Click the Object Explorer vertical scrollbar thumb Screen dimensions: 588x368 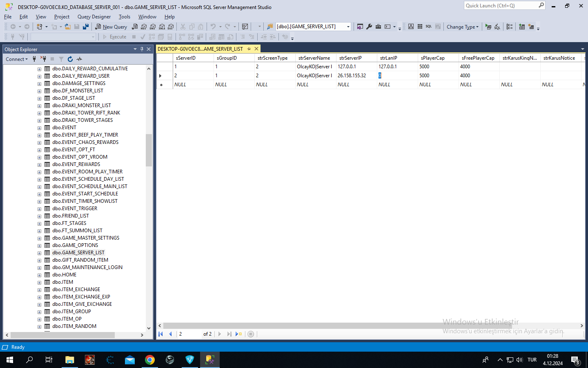(149, 150)
